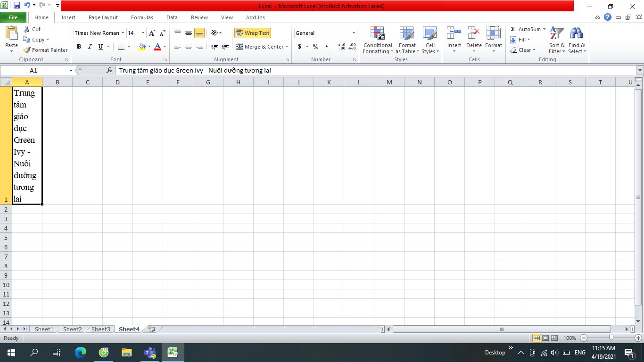The height and width of the screenshot is (362, 644).
Task: Apply fill color bucket icon
Action: [142, 47]
